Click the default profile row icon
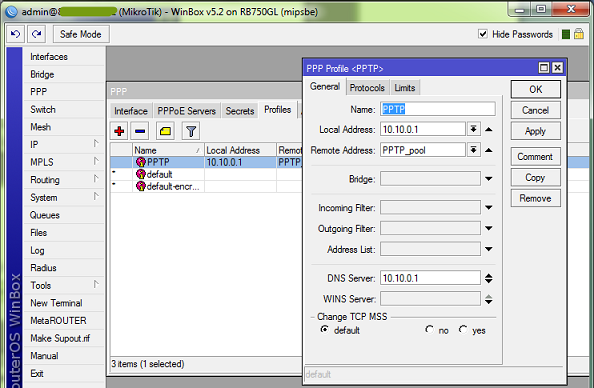The height and width of the screenshot is (388, 594). click(x=141, y=174)
